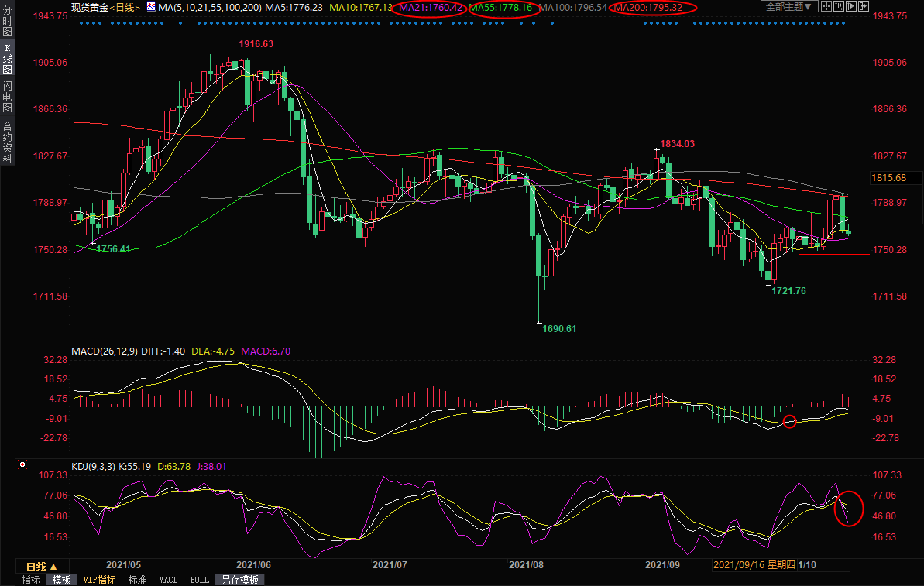Screen dimensions: 924x586
Task: Click the red circle marker on MACD line
Action: [789, 422]
